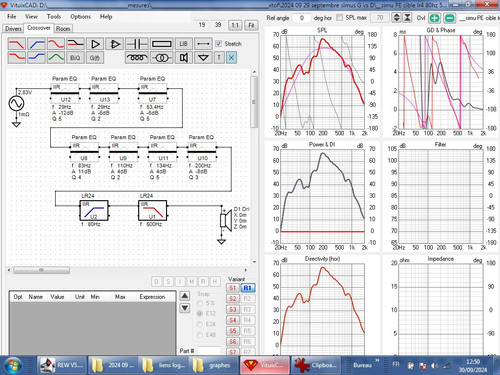Select the wire connection tool

[x=203, y=44]
